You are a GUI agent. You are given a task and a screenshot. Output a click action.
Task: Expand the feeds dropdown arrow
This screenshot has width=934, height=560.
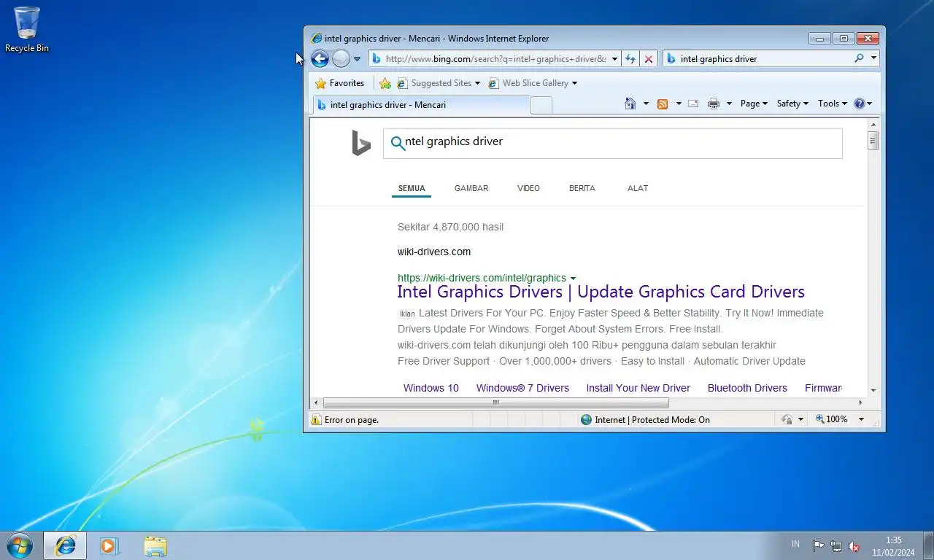[679, 104]
